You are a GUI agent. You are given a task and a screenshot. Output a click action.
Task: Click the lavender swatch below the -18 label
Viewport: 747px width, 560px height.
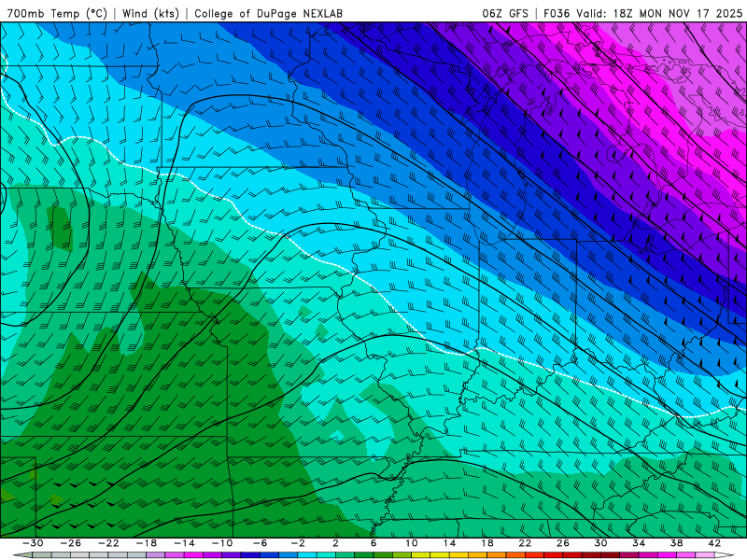point(156,555)
